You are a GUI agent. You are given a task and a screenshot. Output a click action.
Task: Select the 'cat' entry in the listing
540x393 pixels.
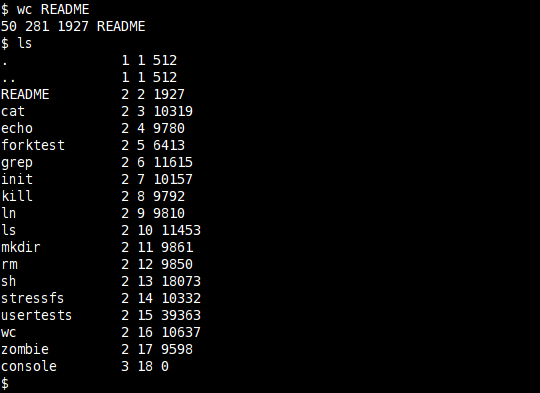pos(13,111)
